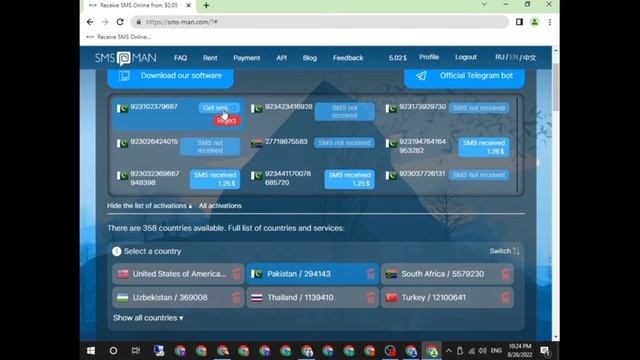The height and width of the screenshot is (360, 640).
Task: Click SMS not received for 923037726131
Action: point(479,175)
